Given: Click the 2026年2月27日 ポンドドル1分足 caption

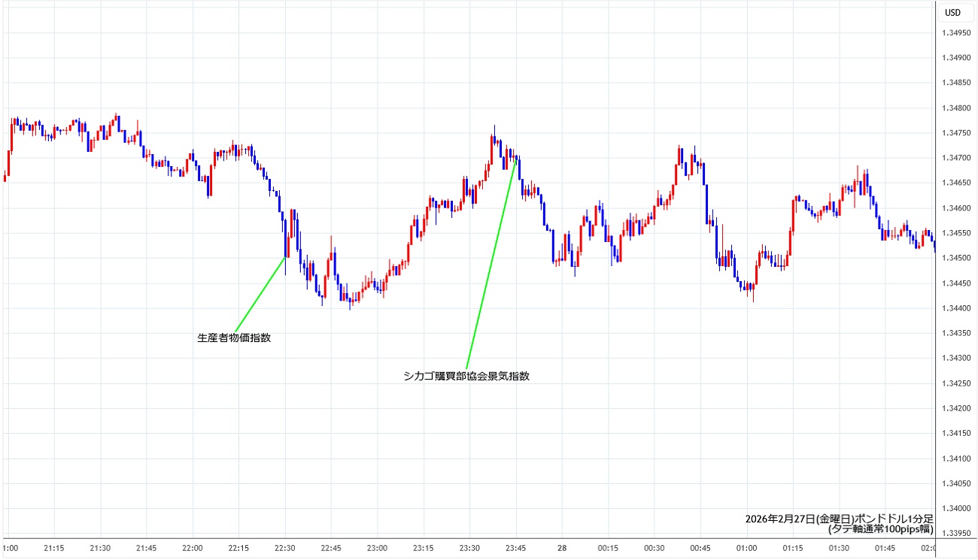Looking at the screenshot, I should (839, 519).
